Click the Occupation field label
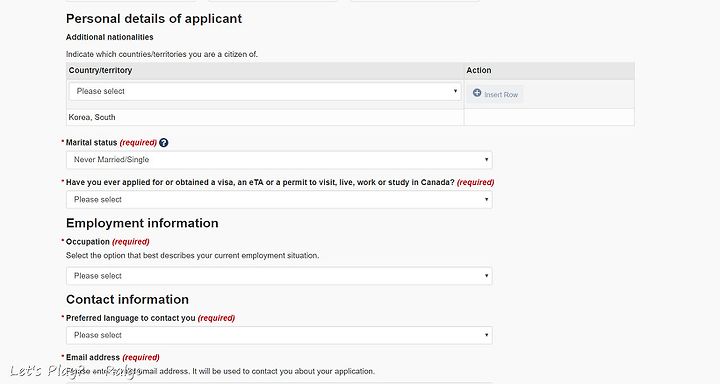Screen dimensions: 720x384 click(x=88, y=242)
